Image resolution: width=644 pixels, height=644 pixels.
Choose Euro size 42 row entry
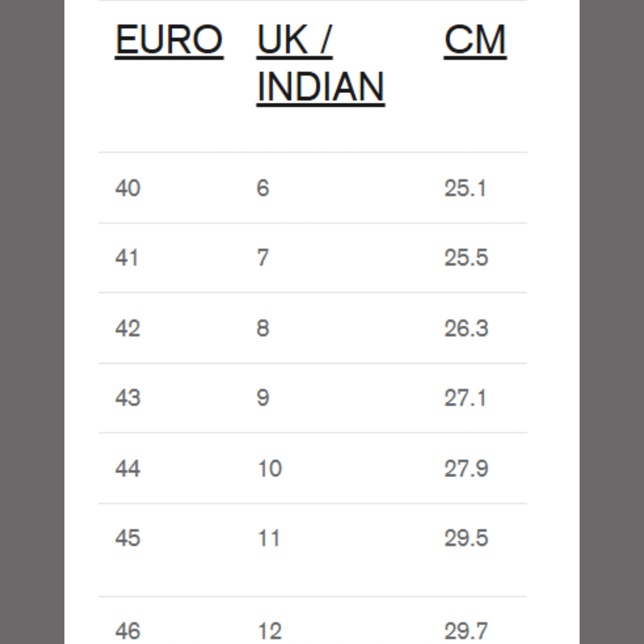pos(128,328)
